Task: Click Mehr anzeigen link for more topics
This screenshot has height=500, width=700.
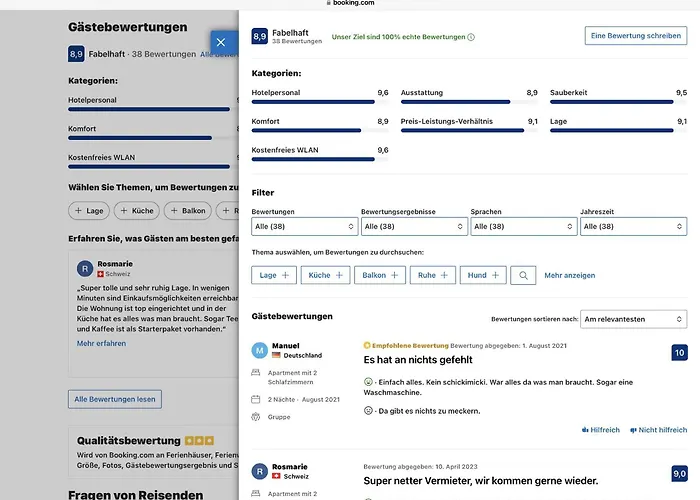Action: 570,275
